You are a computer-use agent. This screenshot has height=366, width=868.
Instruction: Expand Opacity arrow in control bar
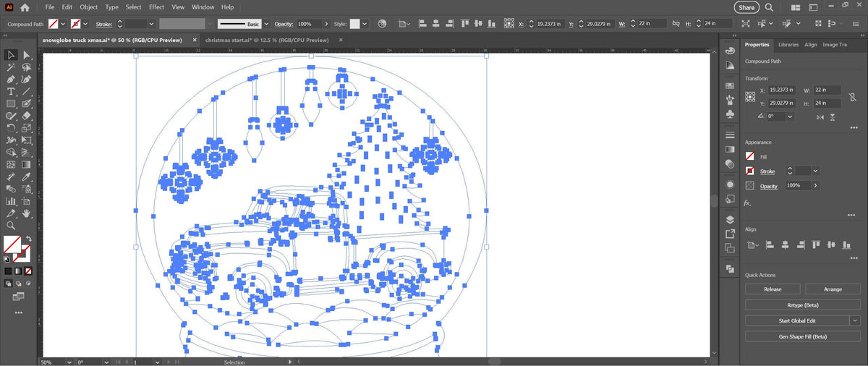pyautogui.click(x=327, y=24)
